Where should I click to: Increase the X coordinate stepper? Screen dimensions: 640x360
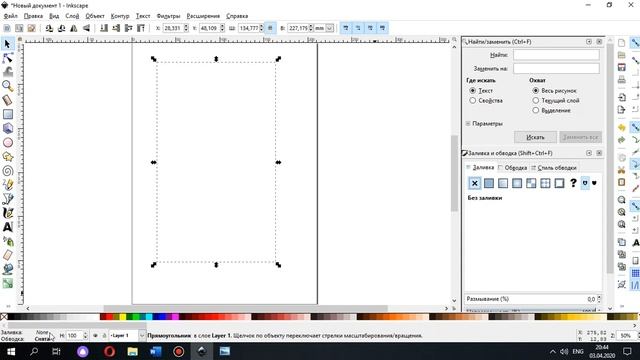click(186, 26)
